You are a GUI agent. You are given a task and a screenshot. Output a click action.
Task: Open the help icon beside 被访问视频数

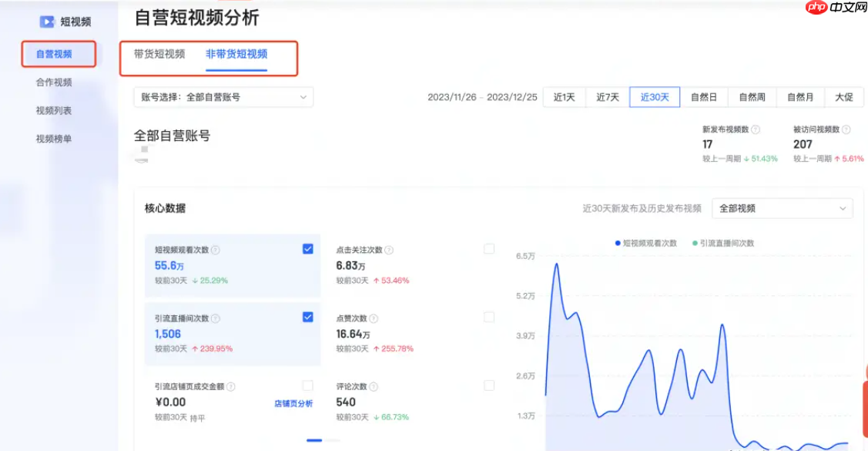846,130
